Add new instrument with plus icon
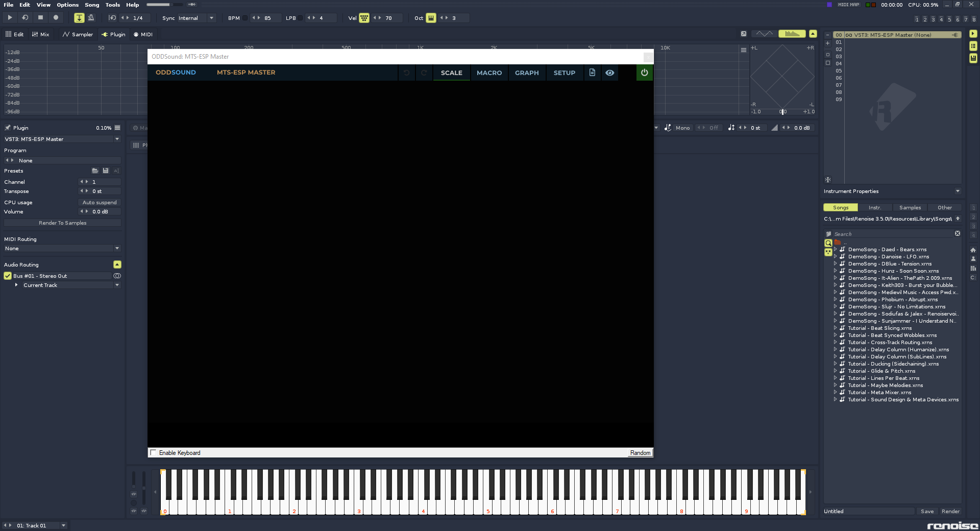 (x=828, y=43)
